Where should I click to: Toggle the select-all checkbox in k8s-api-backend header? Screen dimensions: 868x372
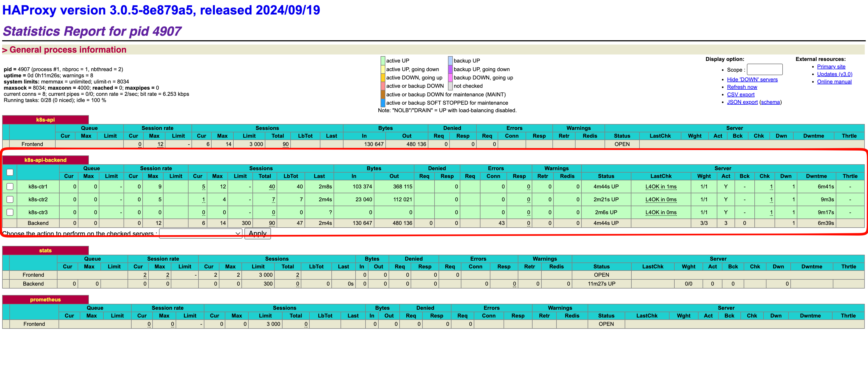pyautogui.click(x=10, y=172)
